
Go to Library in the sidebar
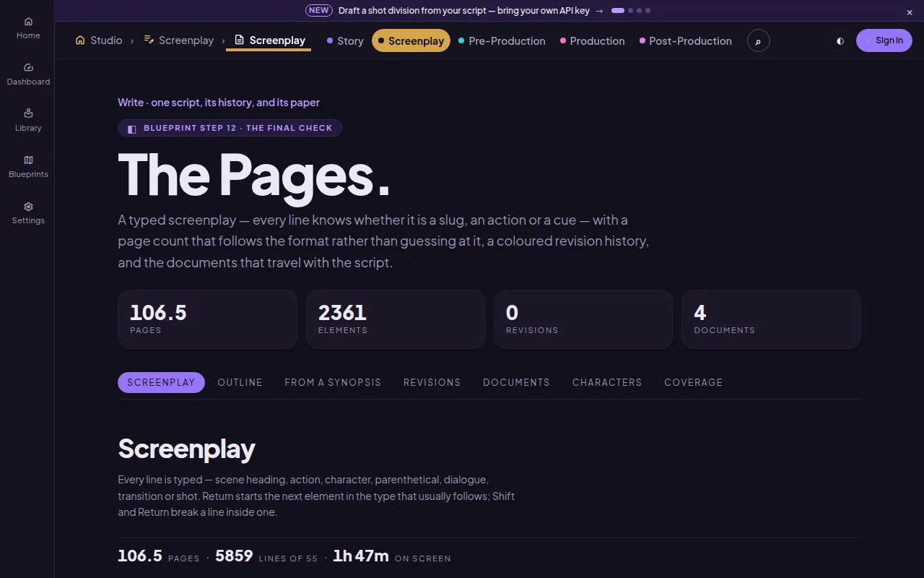coord(28,120)
